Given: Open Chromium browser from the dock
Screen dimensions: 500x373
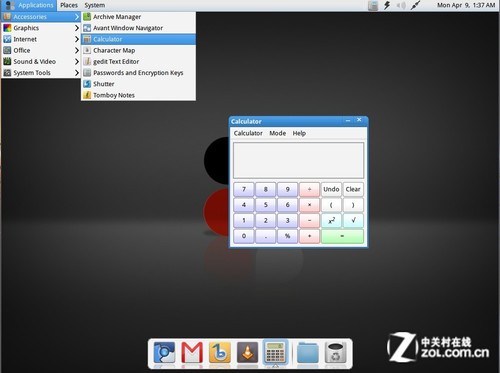Looking at the screenshot, I should [x=164, y=353].
